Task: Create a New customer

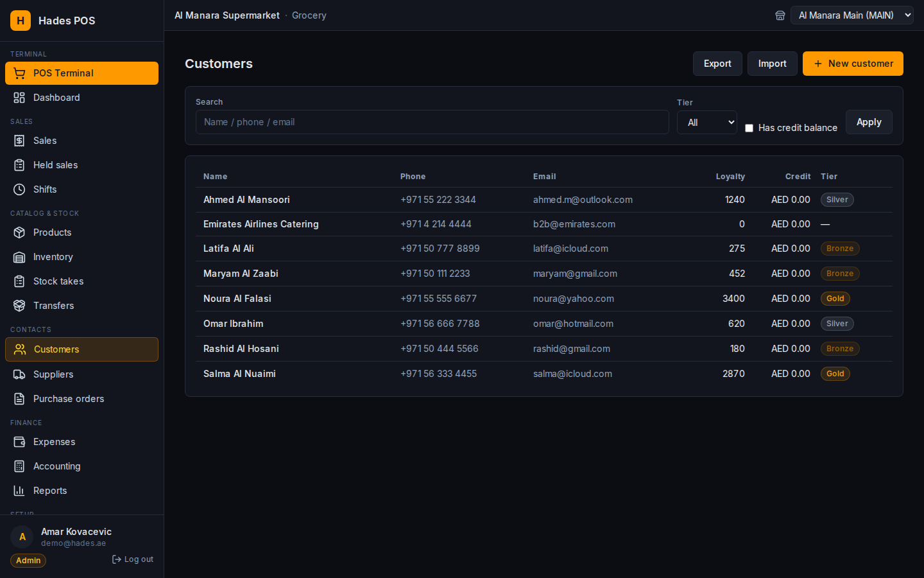Action: click(x=853, y=64)
